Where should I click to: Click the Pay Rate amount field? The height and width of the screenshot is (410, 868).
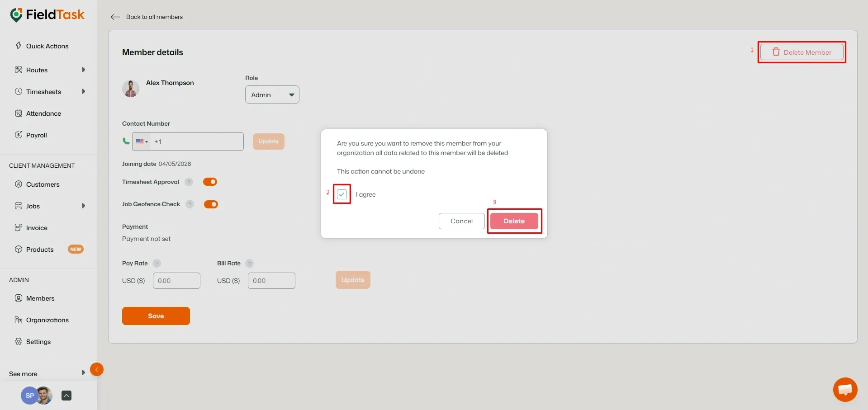pos(176,281)
